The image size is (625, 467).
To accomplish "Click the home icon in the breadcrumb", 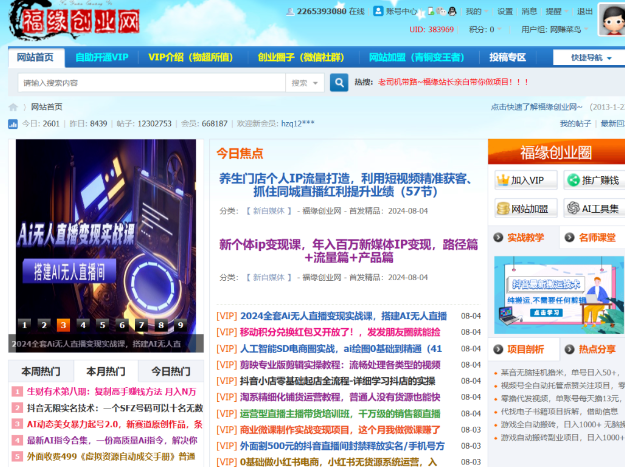I will (x=13, y=107).
